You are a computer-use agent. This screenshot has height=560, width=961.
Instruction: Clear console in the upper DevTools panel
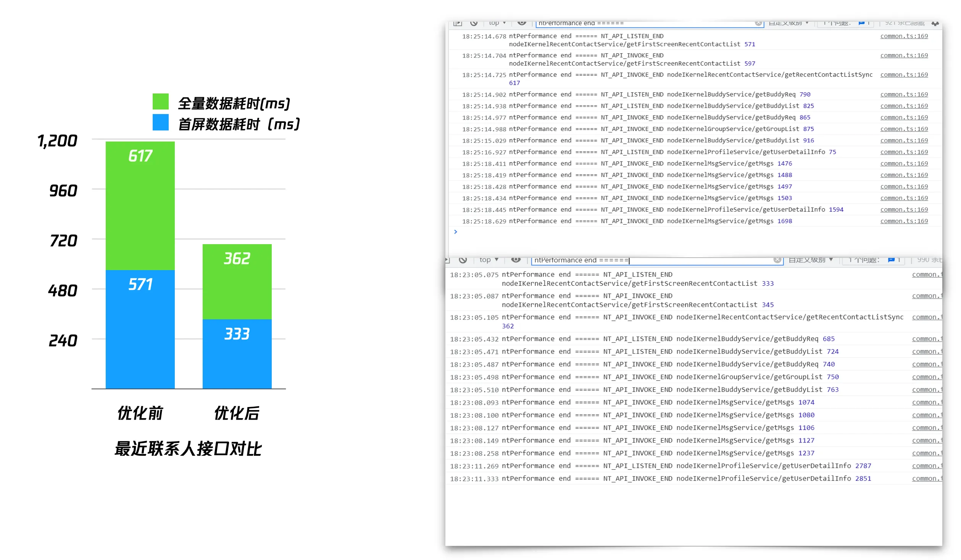[x=474, y=23]
